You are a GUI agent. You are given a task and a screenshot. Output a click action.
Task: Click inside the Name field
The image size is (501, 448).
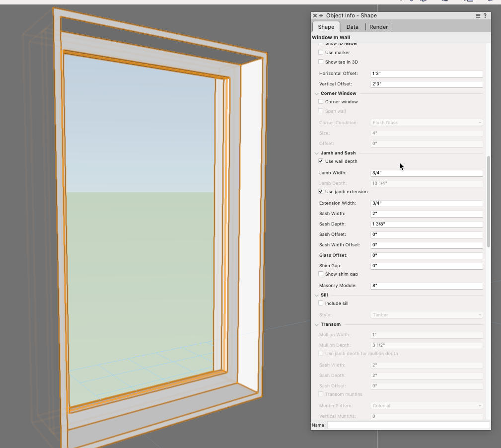[407, 425]
